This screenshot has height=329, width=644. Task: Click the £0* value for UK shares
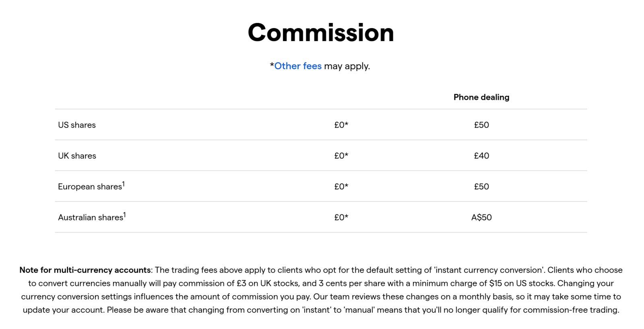coord(341,156)
